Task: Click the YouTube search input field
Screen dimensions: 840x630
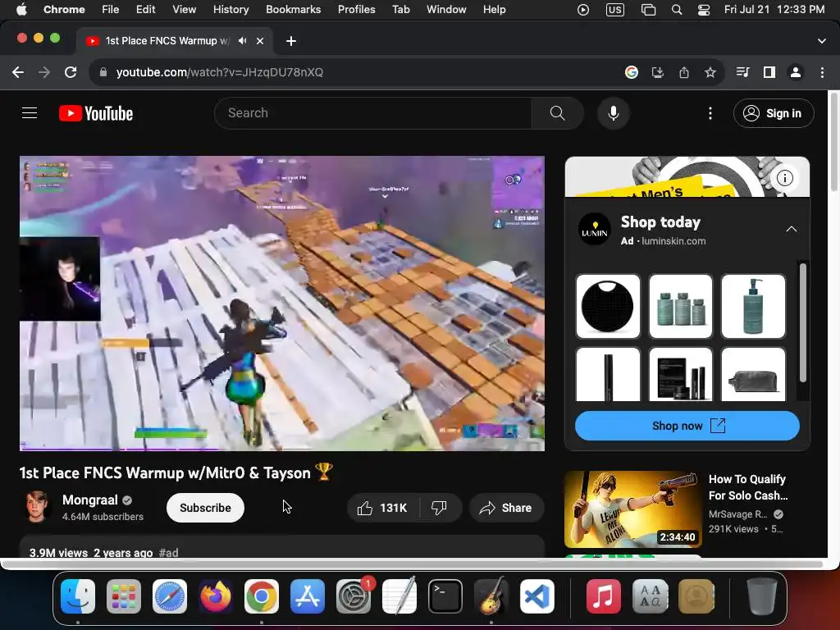Action: (x=373, y=113)
